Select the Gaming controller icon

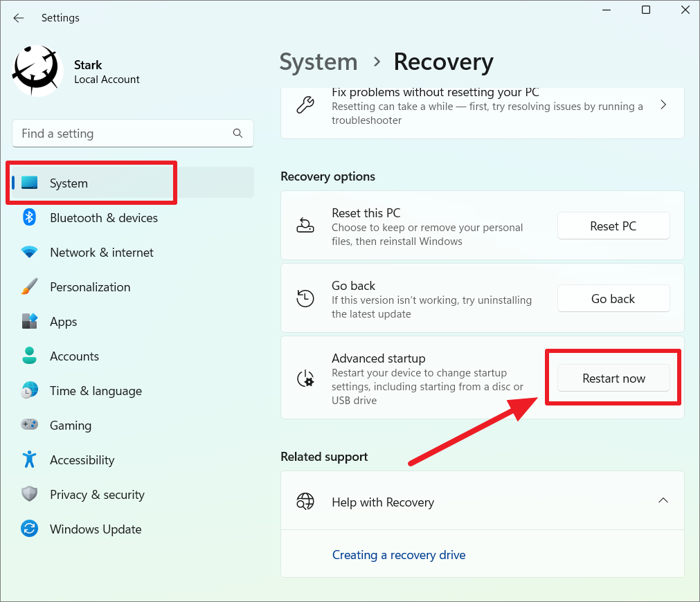[29, 426]
